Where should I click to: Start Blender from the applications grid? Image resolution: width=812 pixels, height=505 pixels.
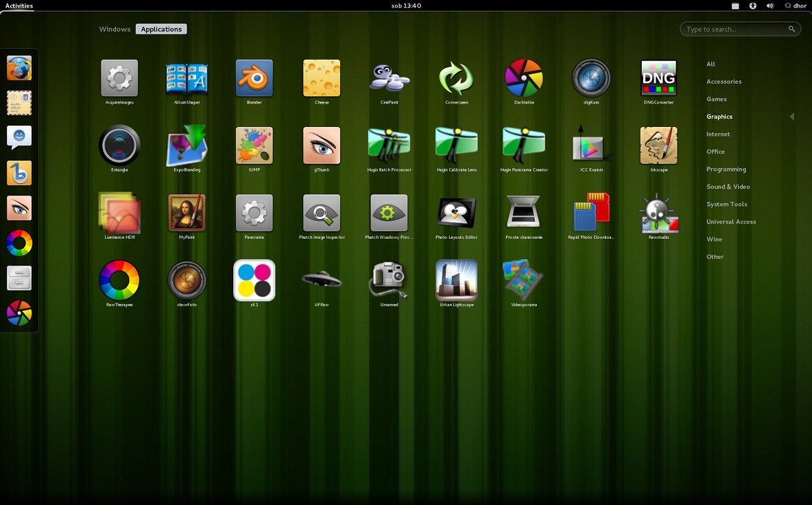click(254, 78)
